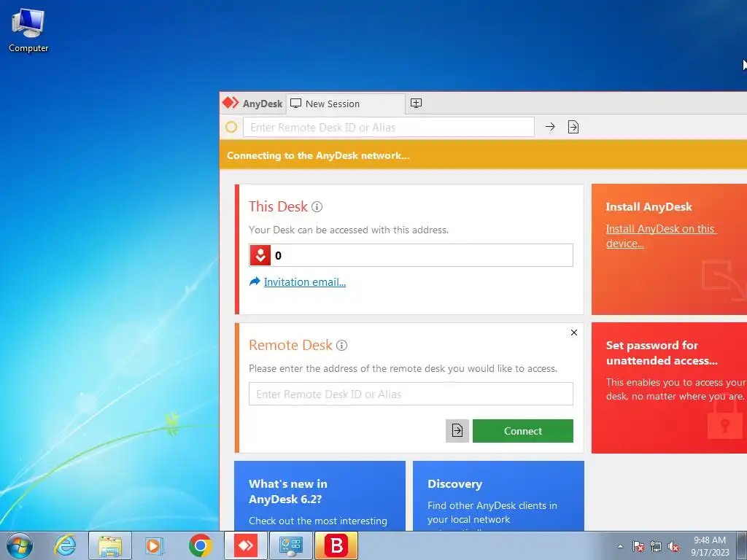Show info icon next to Remote Desk
The width and height of the screenshot is (747, 560).
341,345
